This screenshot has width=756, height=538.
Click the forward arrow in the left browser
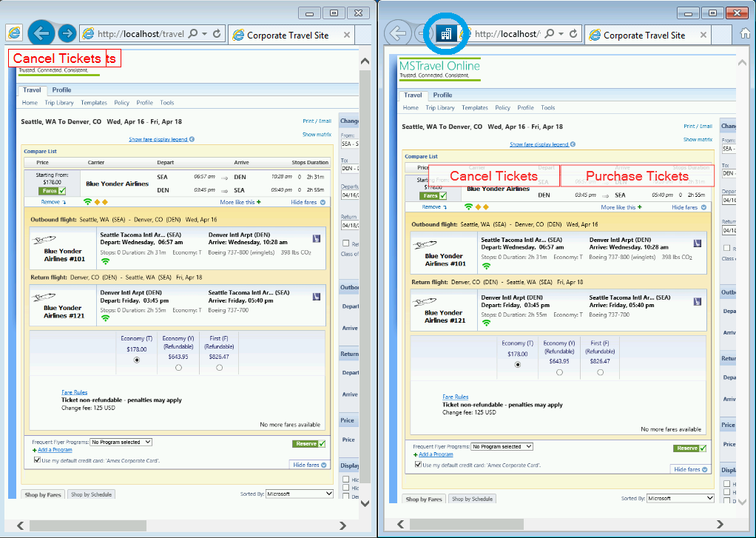(x=67, y=33)
